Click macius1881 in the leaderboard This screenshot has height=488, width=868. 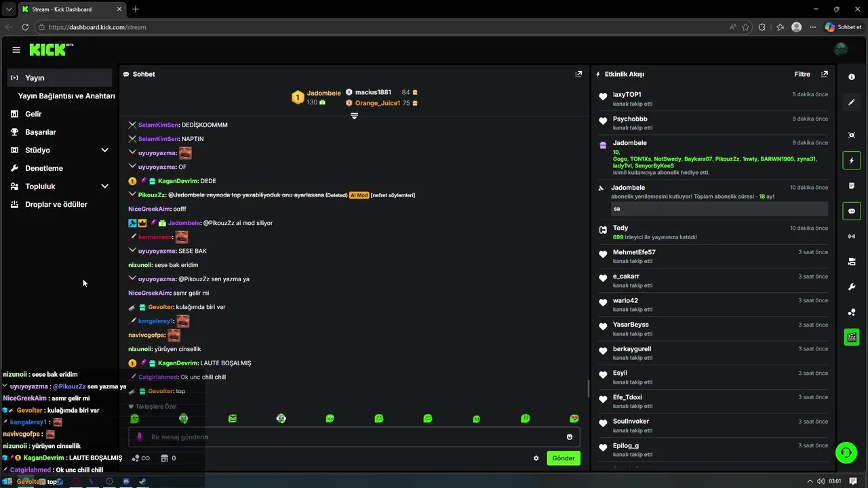pyautogui.click(x=373, y=92)
